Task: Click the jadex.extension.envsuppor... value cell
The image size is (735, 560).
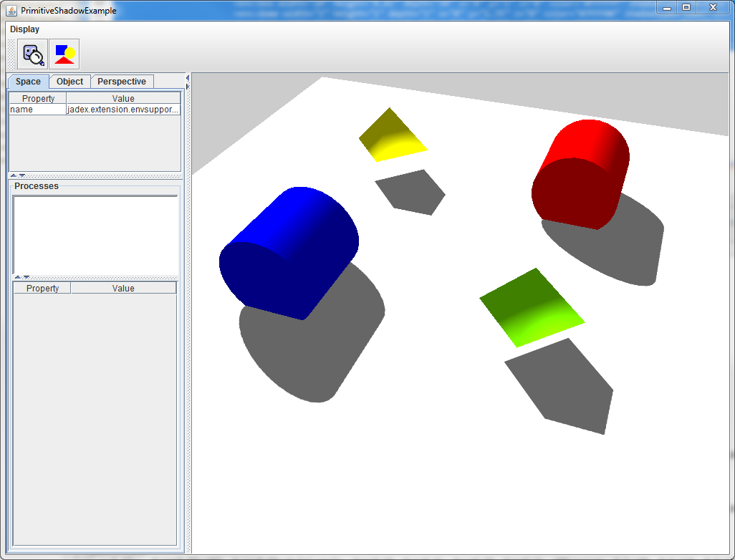Action: tap(123, 110)
